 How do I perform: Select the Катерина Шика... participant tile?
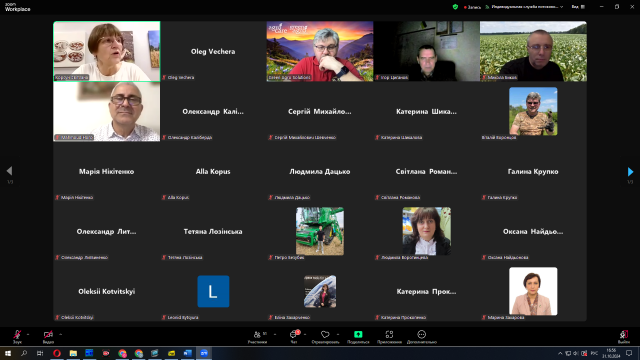point(426,111)
